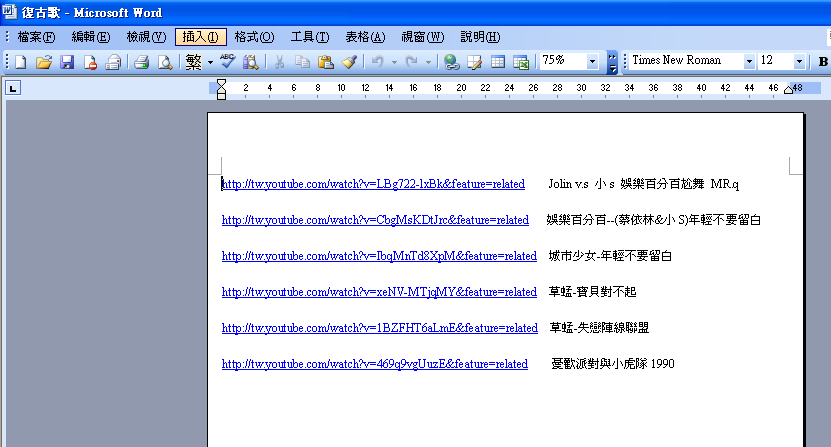Save the document with floppy disk icon
Screen dimensions: 831x447
[x=67, y=62]
